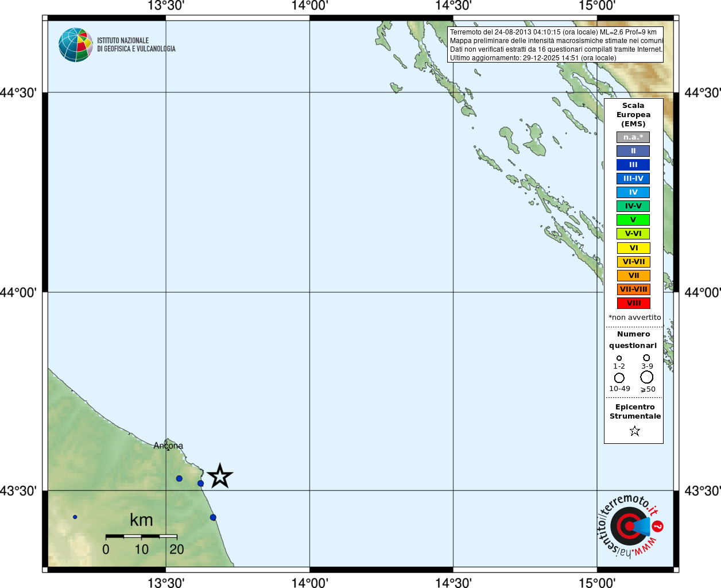Click the Ultimo aggiornamento line
This screenshot has height=588, width=721.
(x=533, y=58)
